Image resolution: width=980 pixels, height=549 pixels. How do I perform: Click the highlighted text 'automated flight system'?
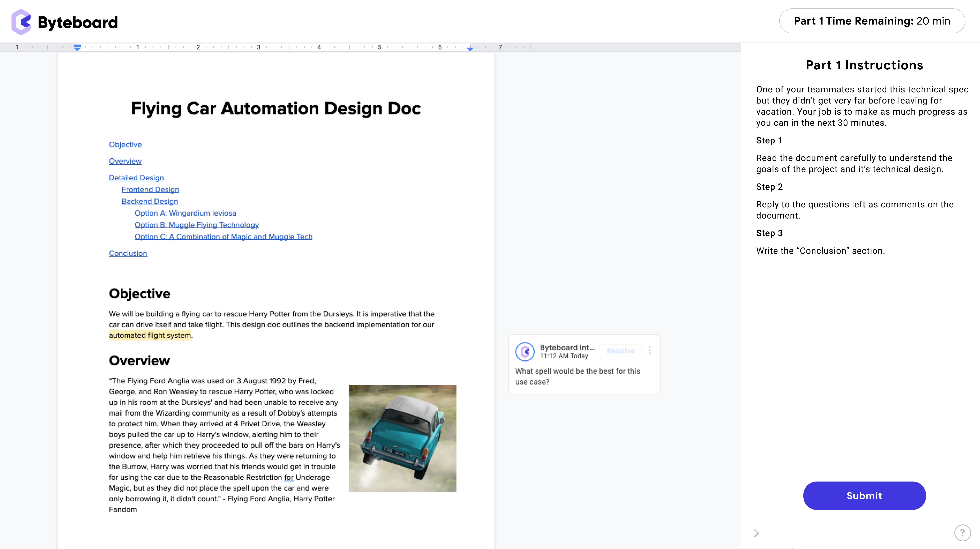[150, 335]
